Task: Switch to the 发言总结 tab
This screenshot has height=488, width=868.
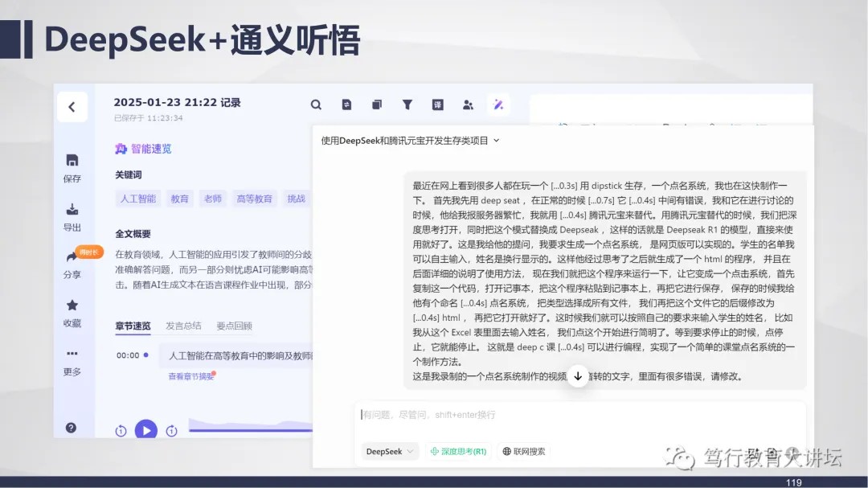Action: point(183,326)
